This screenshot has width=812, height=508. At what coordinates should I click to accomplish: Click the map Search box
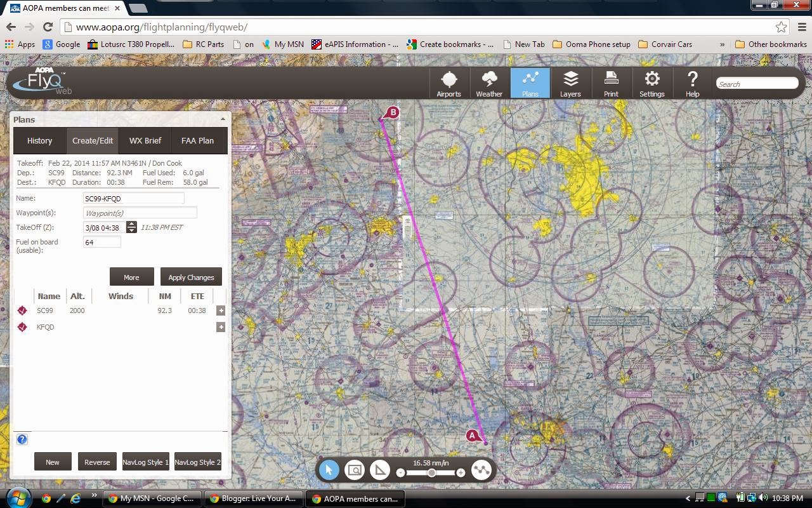point(757,84)
